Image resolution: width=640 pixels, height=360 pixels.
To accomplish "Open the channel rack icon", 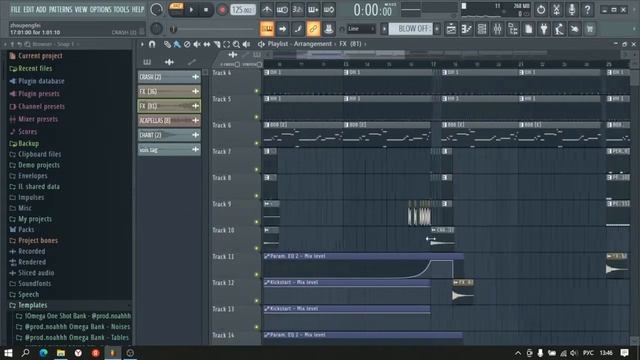I will (x=482, y=29).
